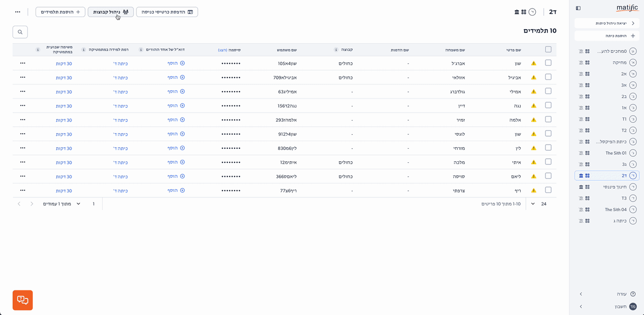Click the bank icon beside חינוך פיננסי
The height and width of the screenshot is (315, 644).
click(x=581, y=187)
